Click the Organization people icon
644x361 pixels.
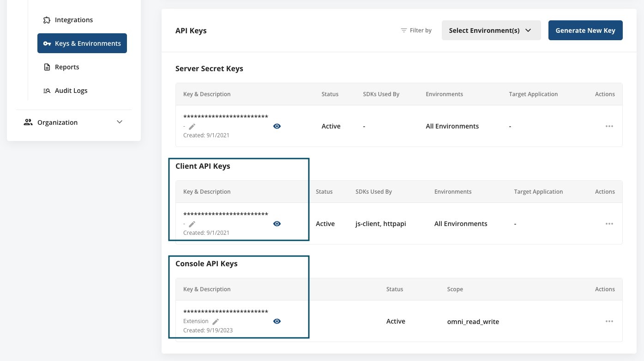tap(28, 122)
